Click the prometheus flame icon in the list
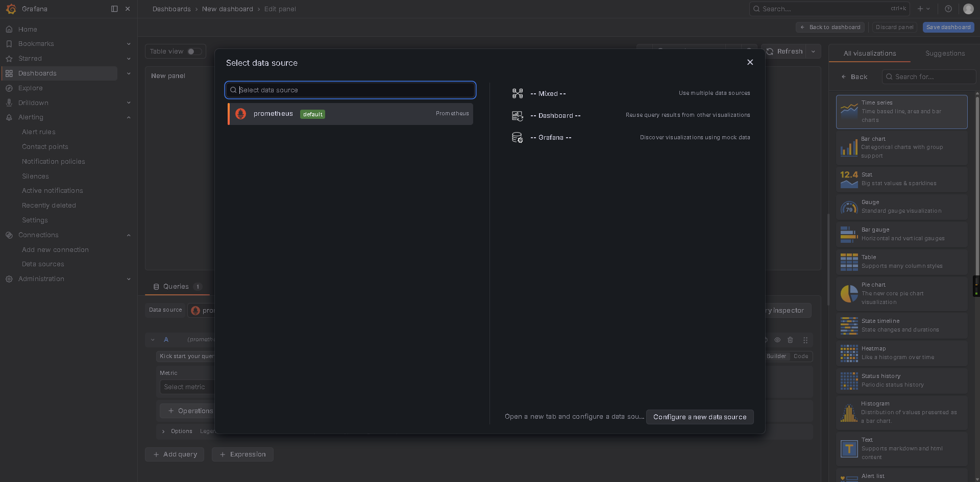 pos(240,114)
